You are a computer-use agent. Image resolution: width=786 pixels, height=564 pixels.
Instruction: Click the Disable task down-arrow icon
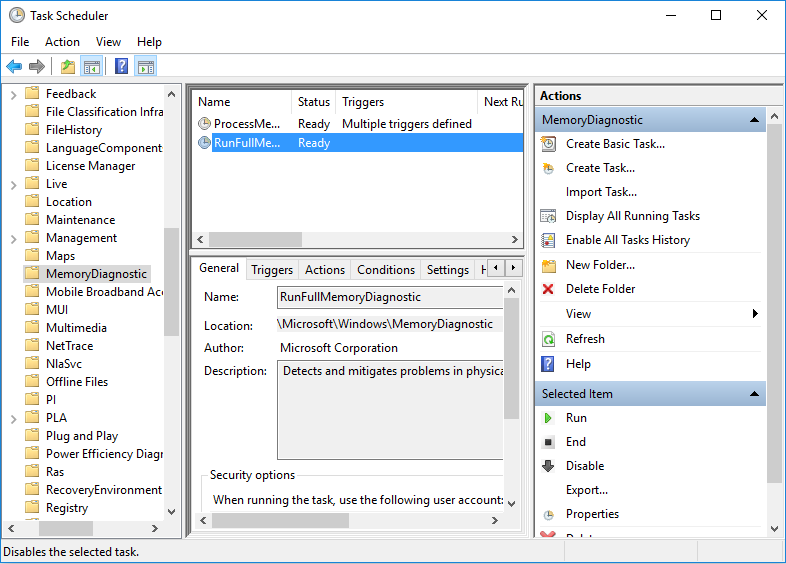click(548, 466)
